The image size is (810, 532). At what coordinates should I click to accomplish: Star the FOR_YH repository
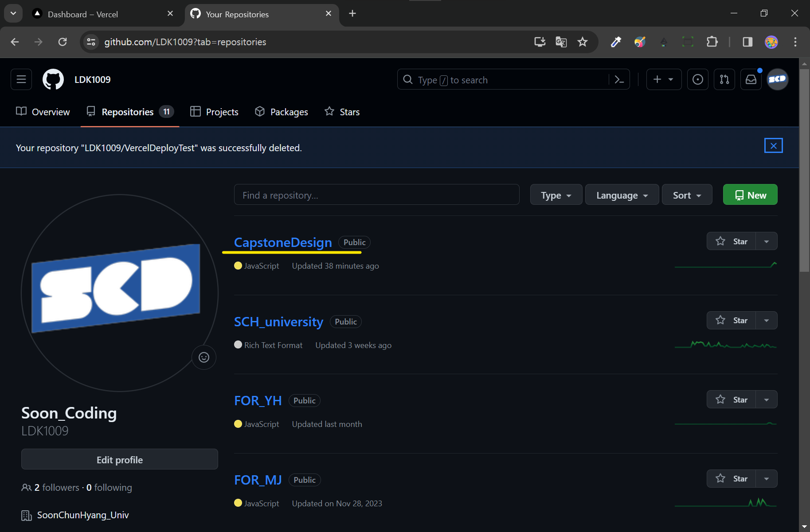pos(731,399)
